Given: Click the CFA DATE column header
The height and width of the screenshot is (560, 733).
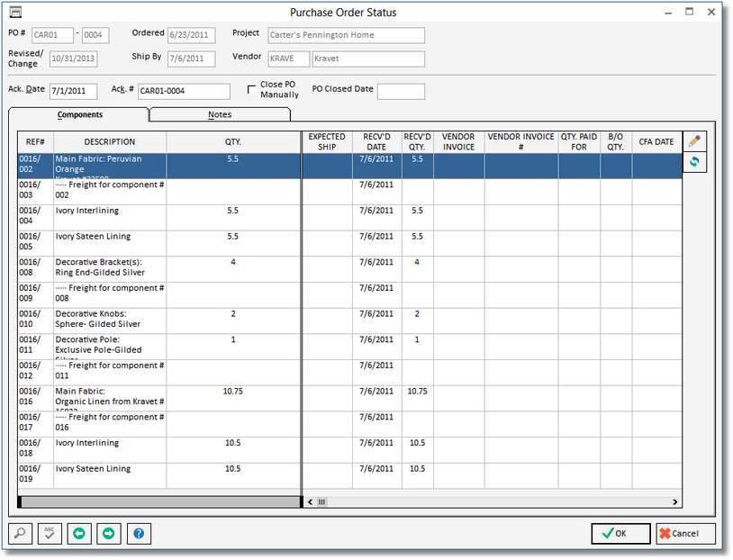Looking at the screenshot, I should tap(656, 142).
